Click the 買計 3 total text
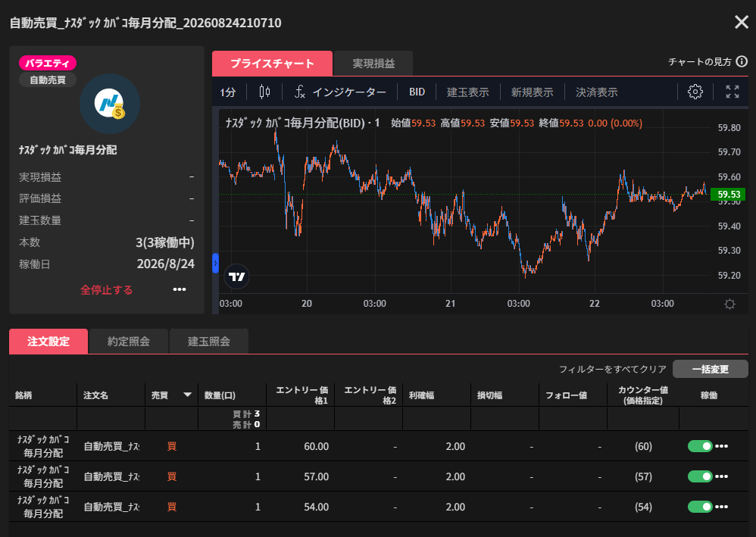This screenshot has width=756, height=537. pyautogui.click(x=246, y=414)
